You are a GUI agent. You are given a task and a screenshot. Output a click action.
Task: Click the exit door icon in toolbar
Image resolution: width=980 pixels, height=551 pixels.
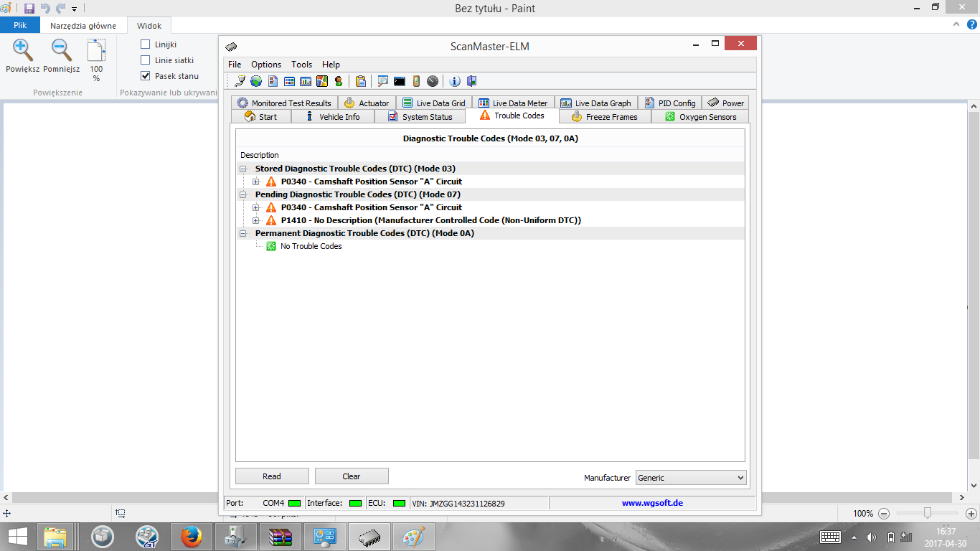471,81
